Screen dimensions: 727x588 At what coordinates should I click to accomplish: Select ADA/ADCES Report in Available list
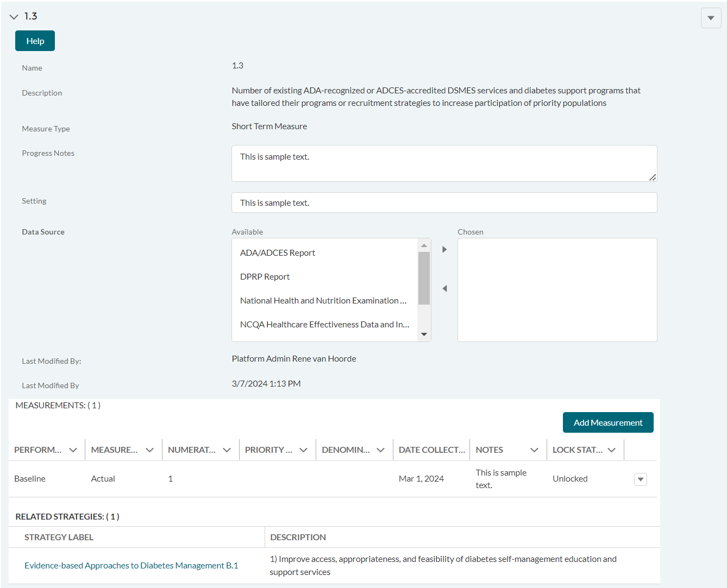(278, 253)
